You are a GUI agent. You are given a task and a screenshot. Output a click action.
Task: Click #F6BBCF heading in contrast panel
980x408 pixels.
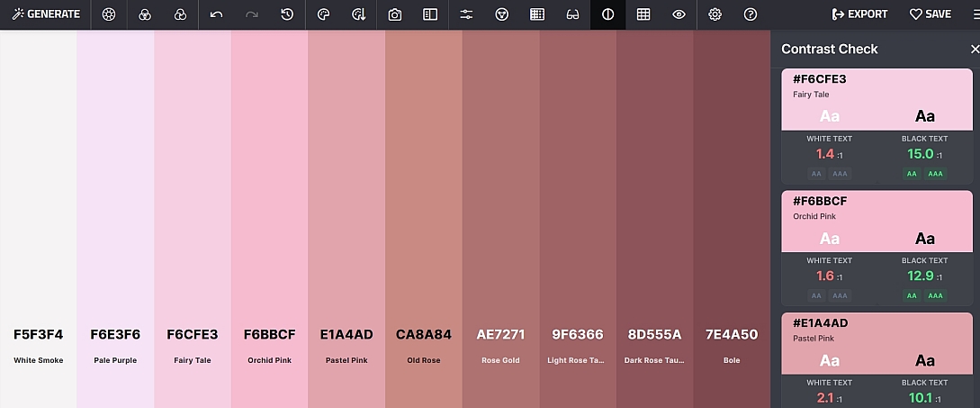(820, 202)
